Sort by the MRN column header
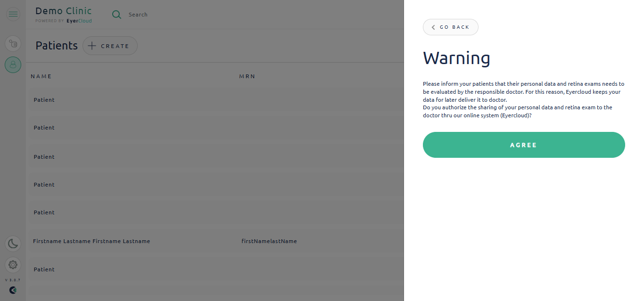 [247, 76]
